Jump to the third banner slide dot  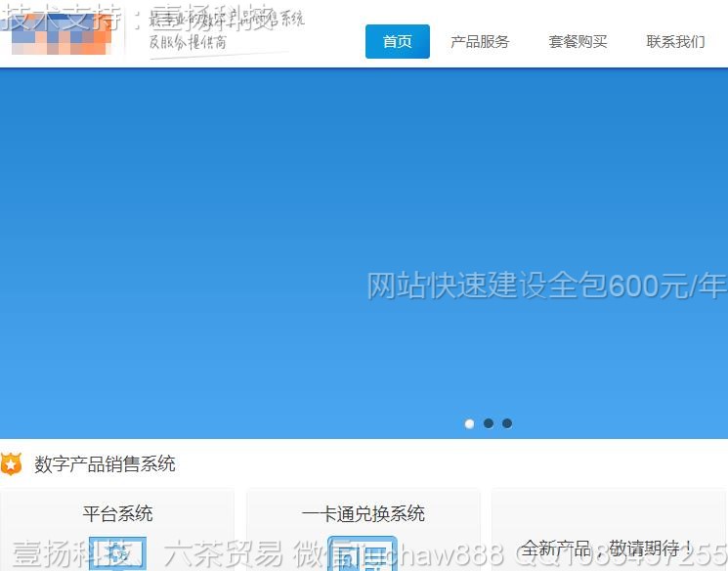(x=506, y=423)
